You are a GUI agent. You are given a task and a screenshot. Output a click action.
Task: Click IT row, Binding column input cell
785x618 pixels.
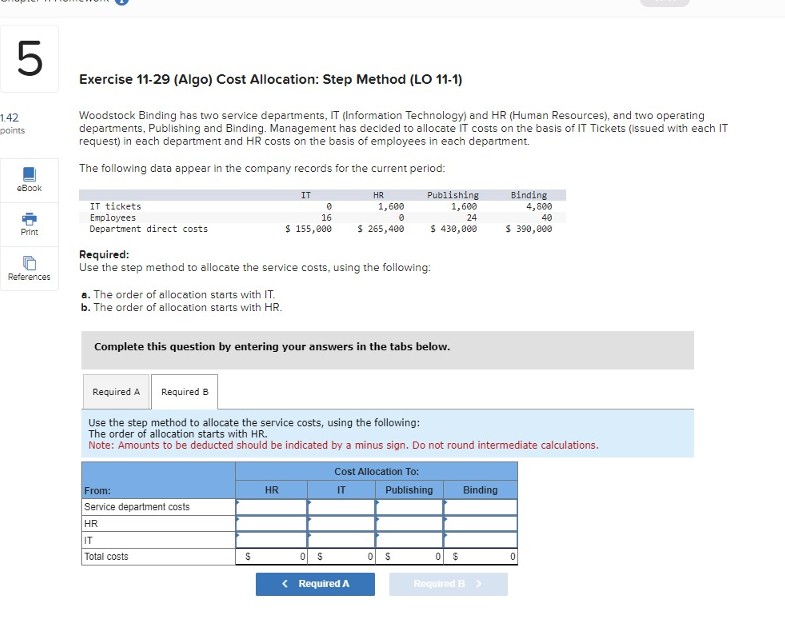click(480, 540)
